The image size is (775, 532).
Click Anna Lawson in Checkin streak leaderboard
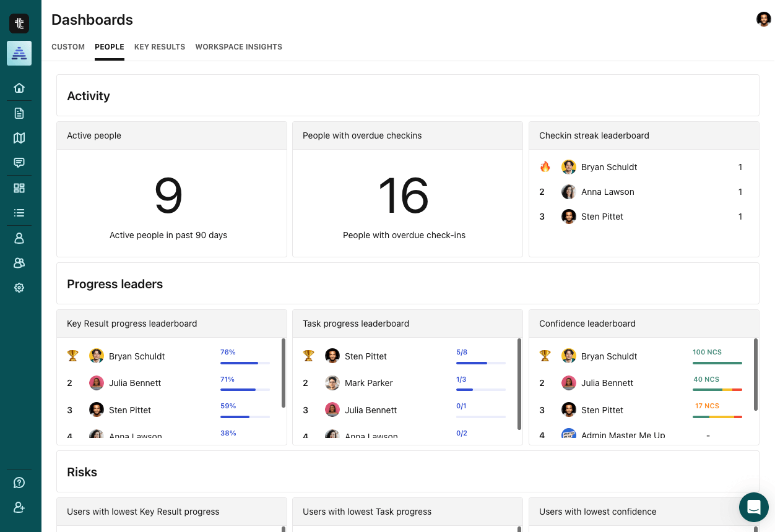607,192
